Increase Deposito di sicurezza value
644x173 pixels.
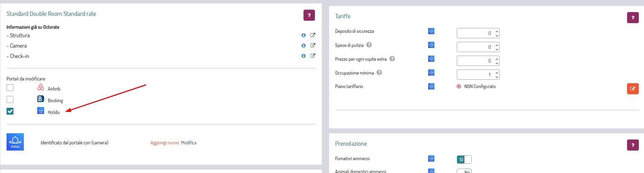coord(497,31)
